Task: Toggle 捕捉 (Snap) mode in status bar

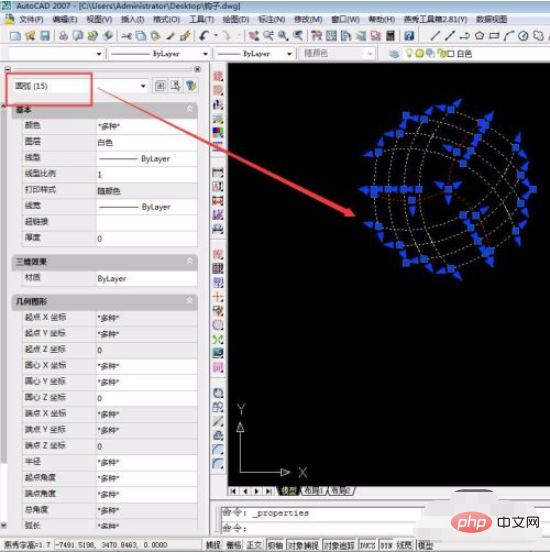Action: (213, 545)
